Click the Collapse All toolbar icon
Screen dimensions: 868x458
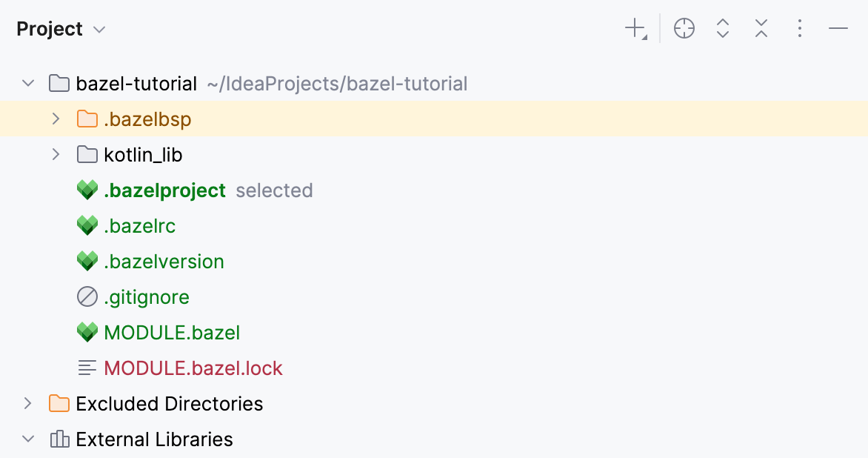coord(761,28)
